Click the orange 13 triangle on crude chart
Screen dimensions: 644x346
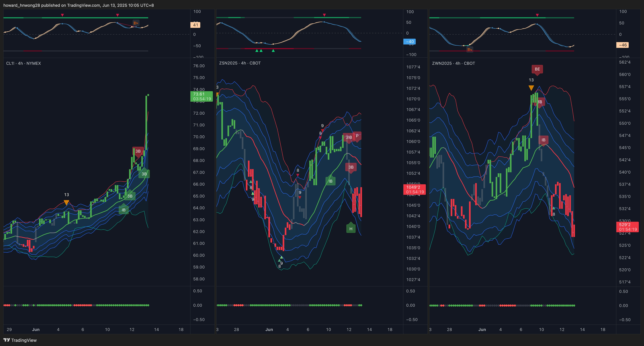pyautogui.click(x=66, y=202)
